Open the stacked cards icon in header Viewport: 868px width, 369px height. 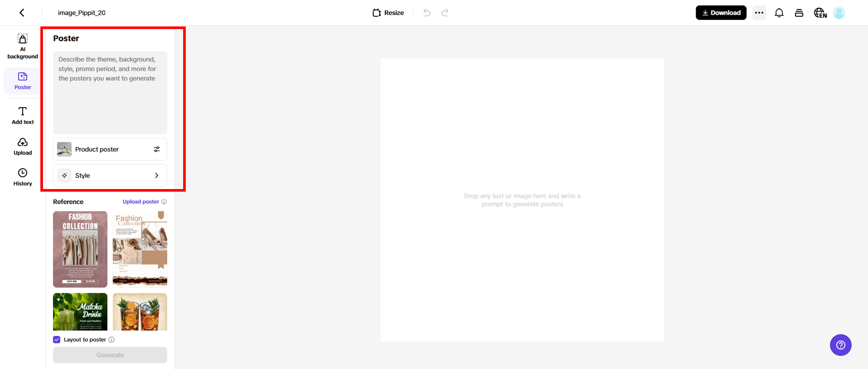799,13
